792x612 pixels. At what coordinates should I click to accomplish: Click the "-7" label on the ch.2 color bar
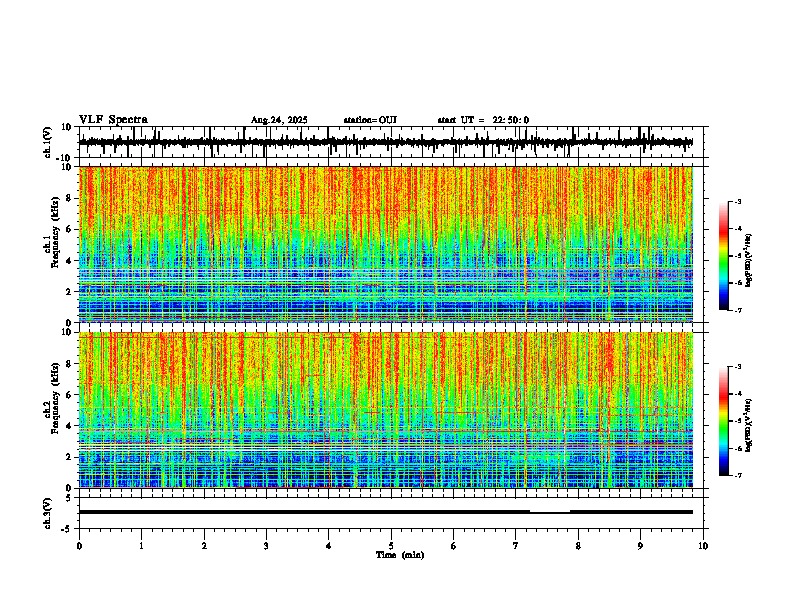point(738,475)
